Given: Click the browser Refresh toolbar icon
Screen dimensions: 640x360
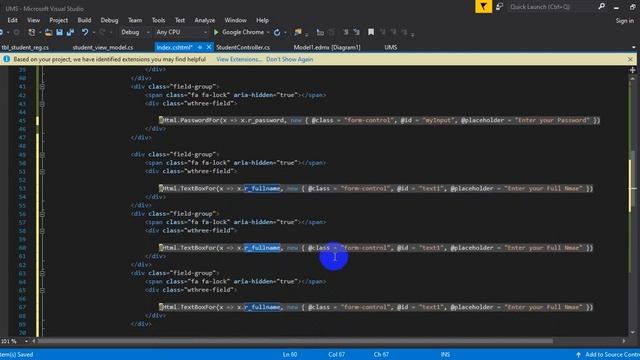Looking at the screenshot, I should (x=277, y=32).
